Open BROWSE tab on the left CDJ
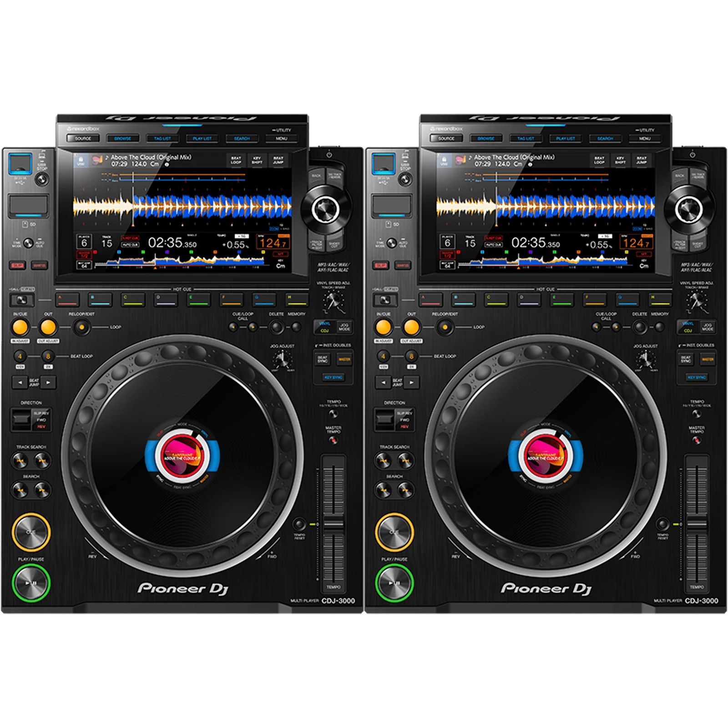Image resolution: width=728 pixels, height=728 pixels. point(123,138)
